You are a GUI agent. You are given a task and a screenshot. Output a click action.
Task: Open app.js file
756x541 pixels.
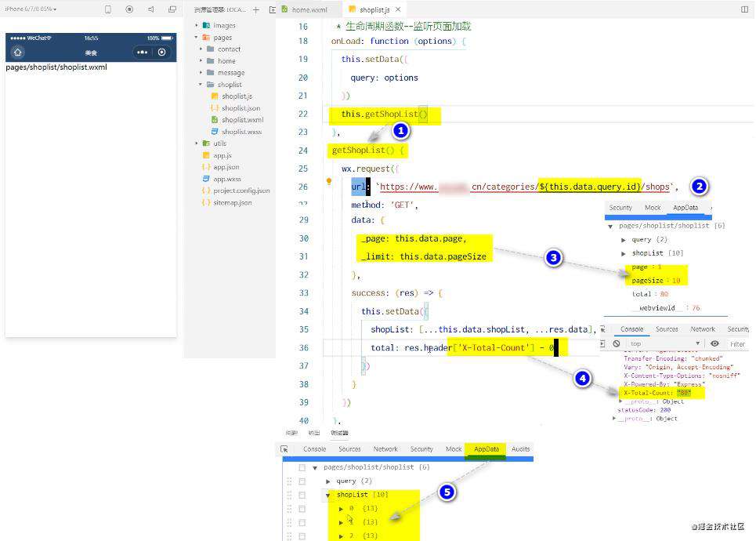point(222,155)
